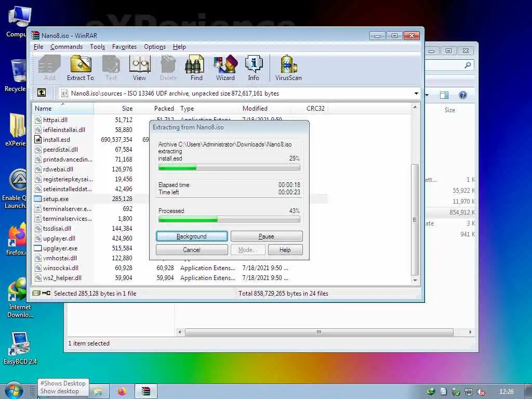Select the iefileinstallai.dll file
The width and height of the screenshot is (532, 399).
click(64, 129)
